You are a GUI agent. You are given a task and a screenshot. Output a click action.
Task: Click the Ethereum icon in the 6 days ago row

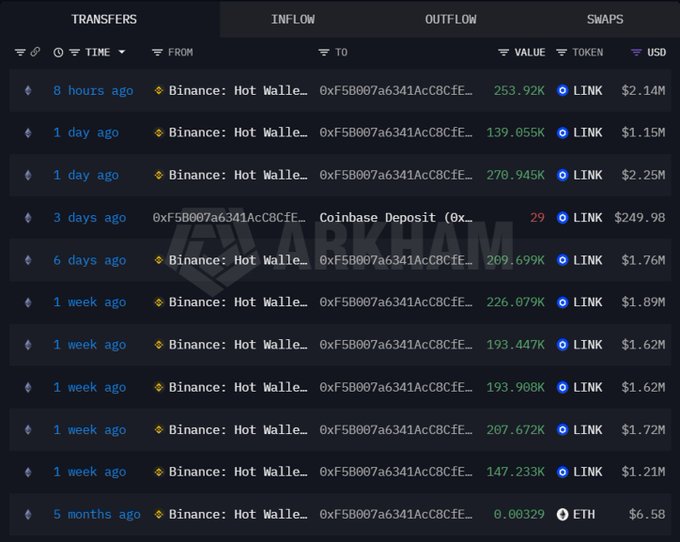point(28,260)
